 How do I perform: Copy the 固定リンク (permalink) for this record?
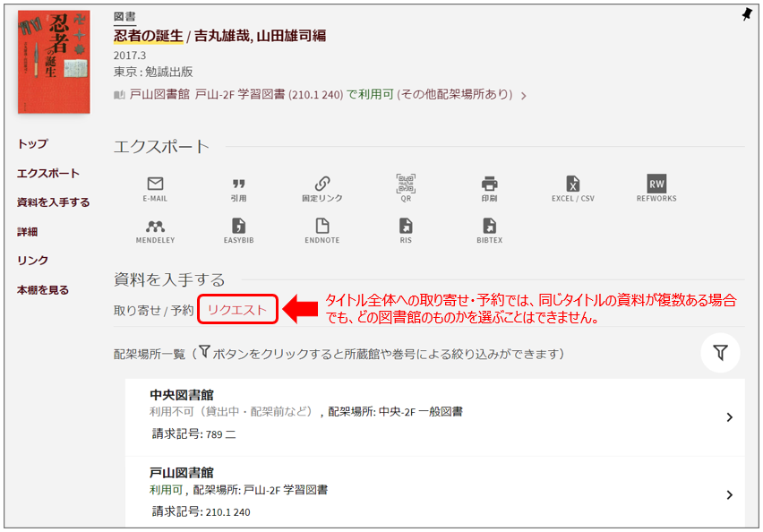point(323,182)
